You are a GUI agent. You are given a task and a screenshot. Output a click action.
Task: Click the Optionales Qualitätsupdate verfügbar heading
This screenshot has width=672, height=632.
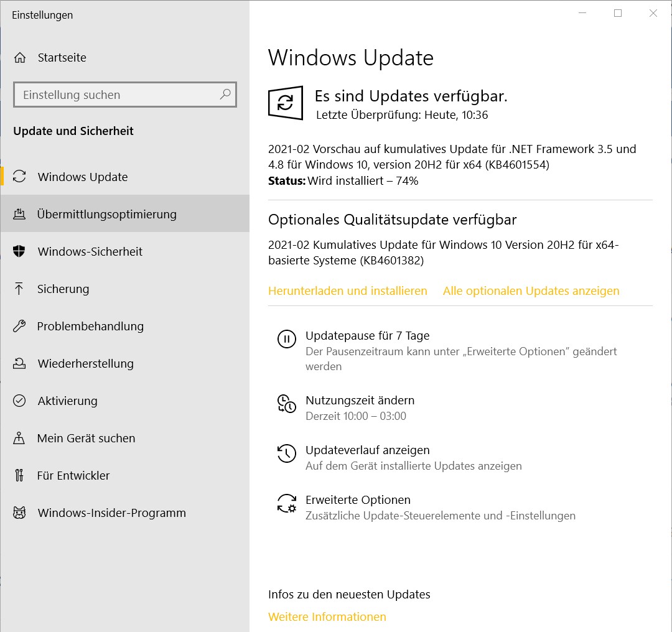click(392, 220)
